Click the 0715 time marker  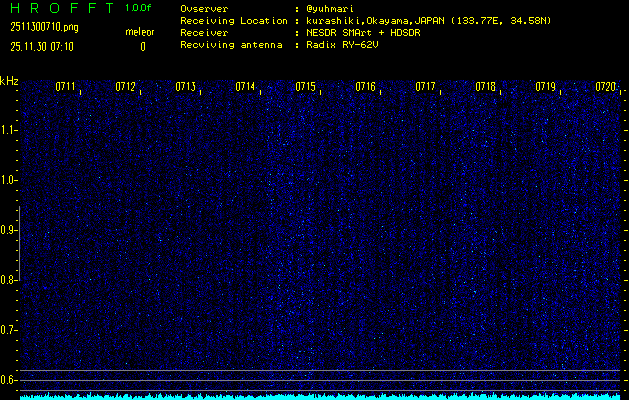(306, 87)
